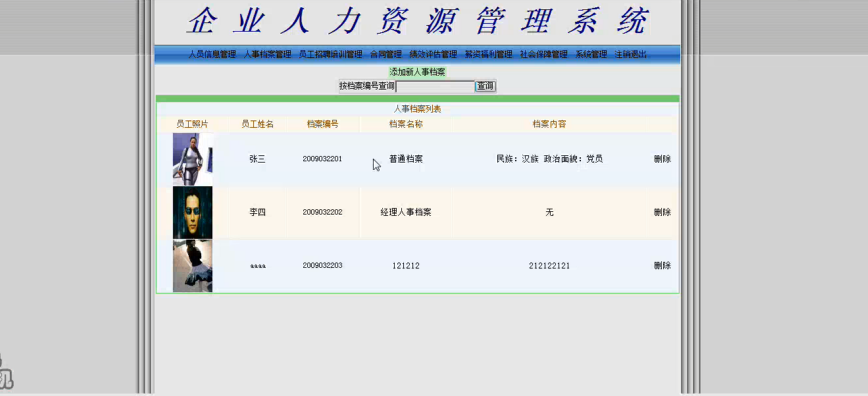Click the photo of employee 李四
The image size is (868, 396).
click(x=193, y=212)
